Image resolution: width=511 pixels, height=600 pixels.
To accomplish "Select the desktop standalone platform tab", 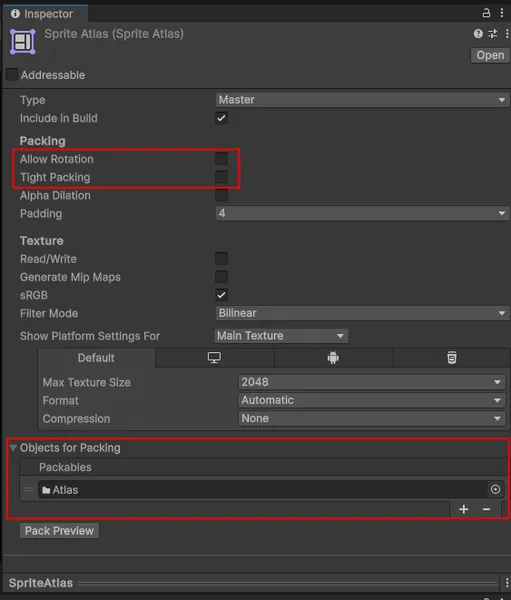I will (x=214, y=358).
